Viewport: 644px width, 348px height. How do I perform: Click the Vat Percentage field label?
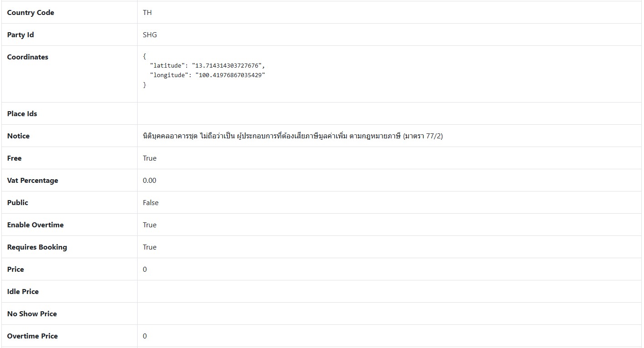[33, 181]
